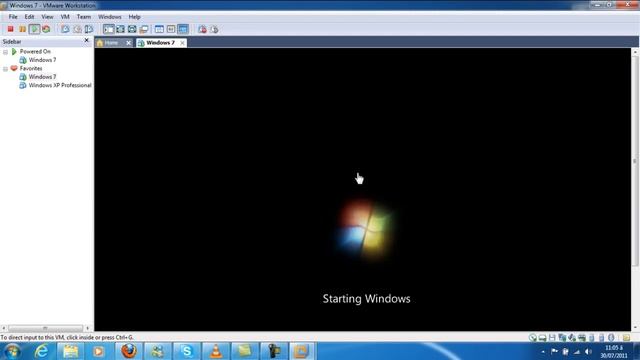Viewport: 640px width, 360px height.
Task: Open Windows Explorer from the taskbar
Action: pos(70,351)
